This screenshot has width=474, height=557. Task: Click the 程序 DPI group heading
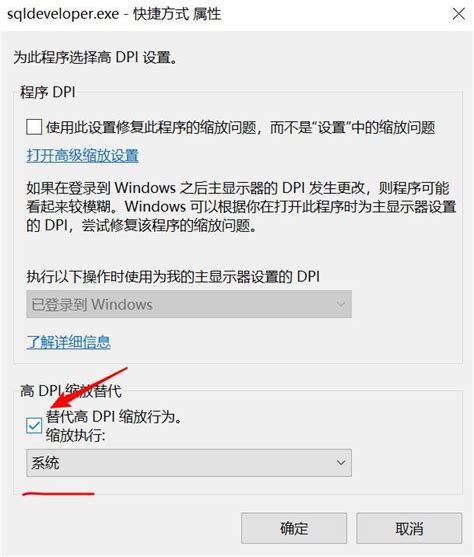(x=48, y=92)
